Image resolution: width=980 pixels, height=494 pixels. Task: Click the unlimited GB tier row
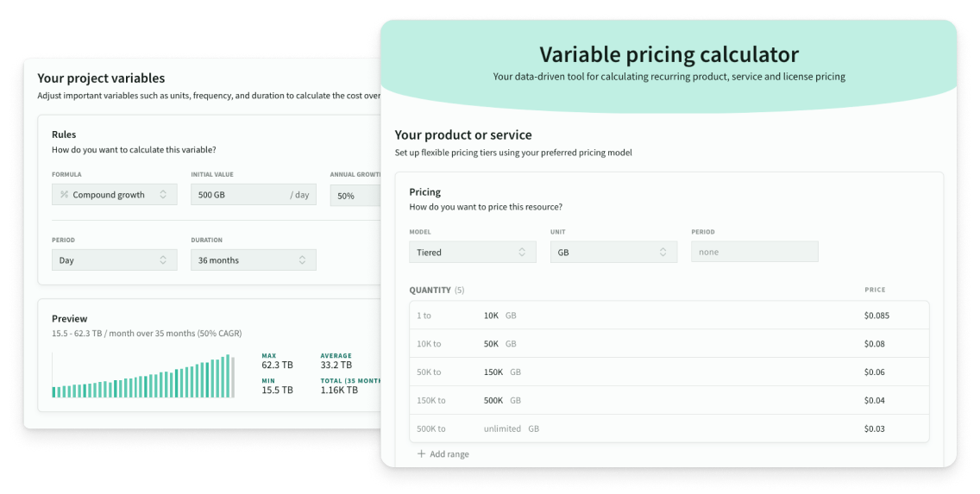click(x=669, y=428)
